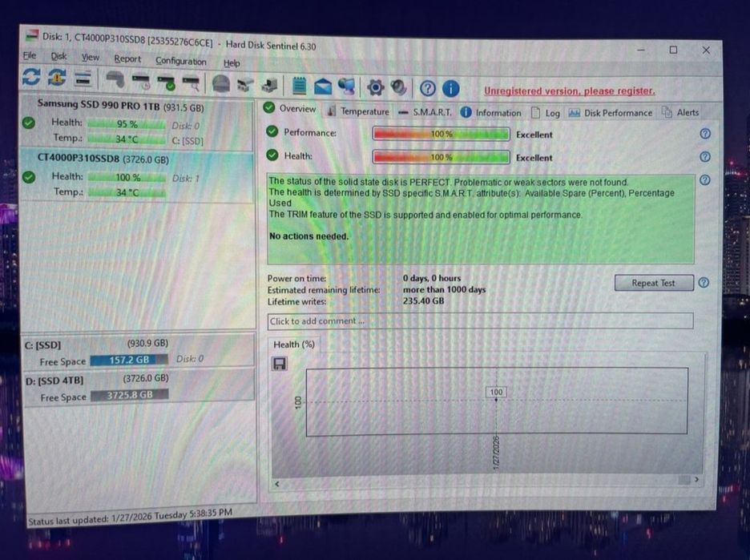
Task: Click the globe and monitor network icon
Action: [347, 87]
